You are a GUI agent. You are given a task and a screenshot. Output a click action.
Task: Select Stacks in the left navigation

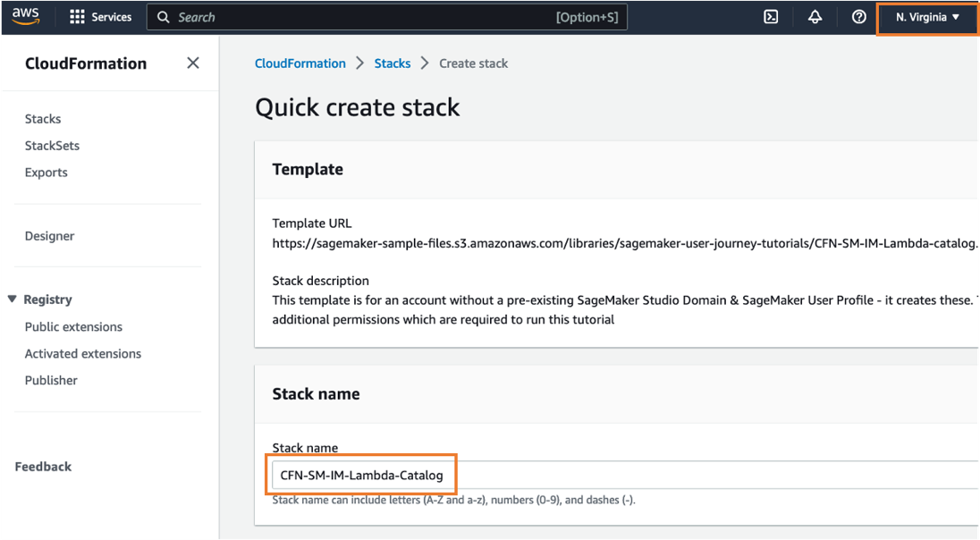tap(43, 118)
